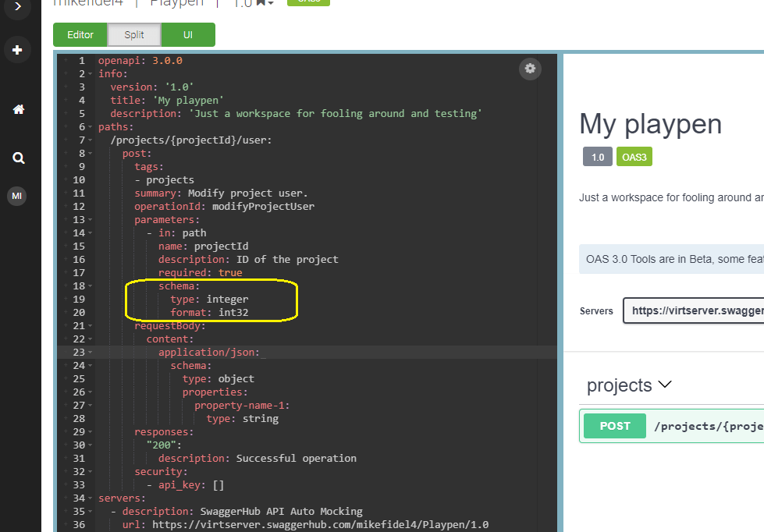
Task: Click the /projects/{projectId} operation path
Action: click(x=706, y=426)
